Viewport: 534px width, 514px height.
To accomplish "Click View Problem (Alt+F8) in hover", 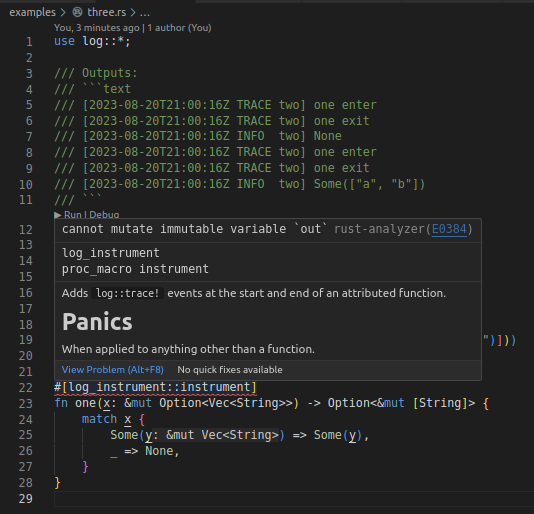I will [113, 370].
